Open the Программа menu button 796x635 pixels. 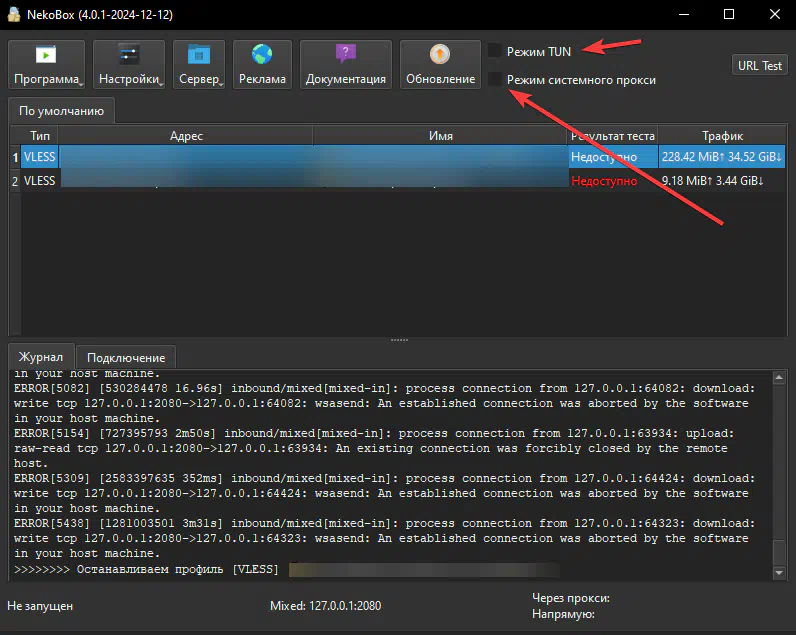click(46, 64)
